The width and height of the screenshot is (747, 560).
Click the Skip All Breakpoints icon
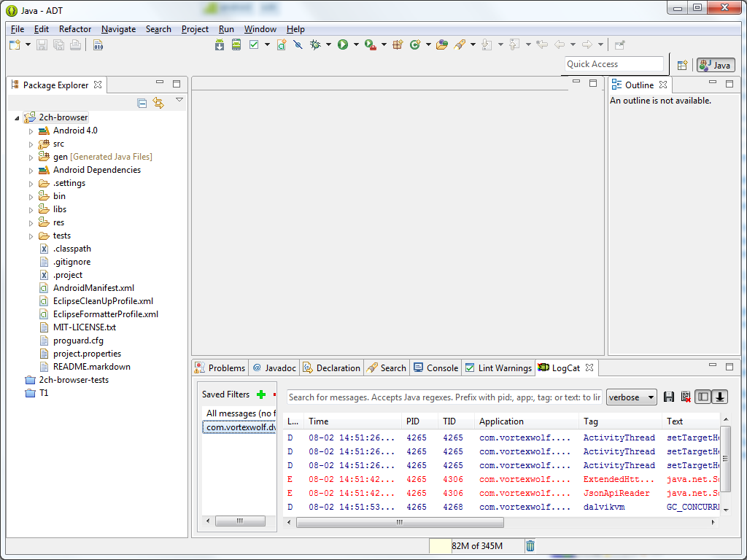[298, 44]
